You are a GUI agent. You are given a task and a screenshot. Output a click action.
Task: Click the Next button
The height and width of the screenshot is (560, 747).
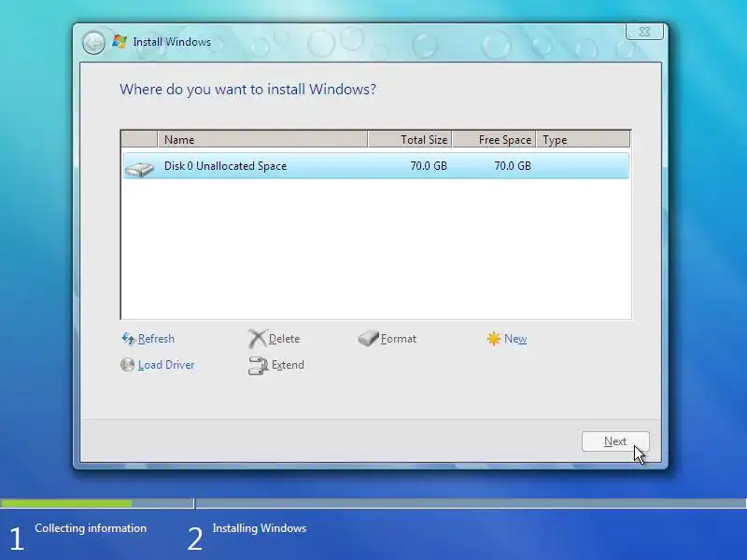tap(615, 441)
